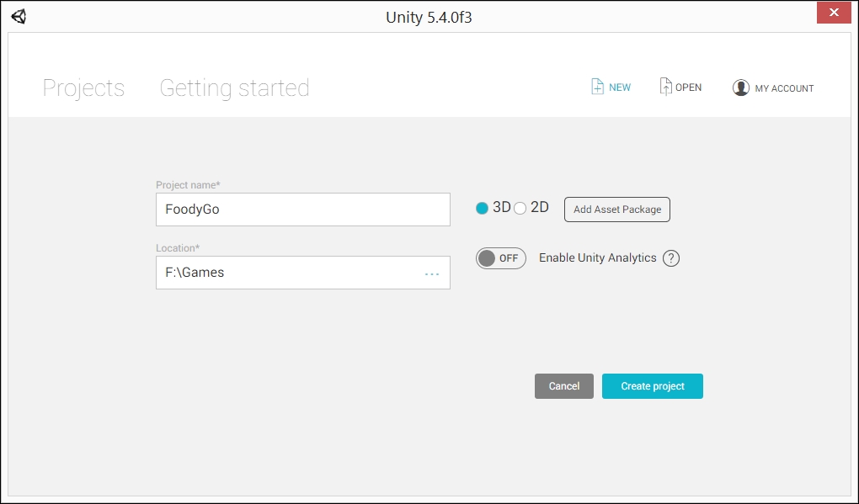Open the Unity Analytics help question mark
This screenshot has height=504, width=859.
click(x=670, y=258)
